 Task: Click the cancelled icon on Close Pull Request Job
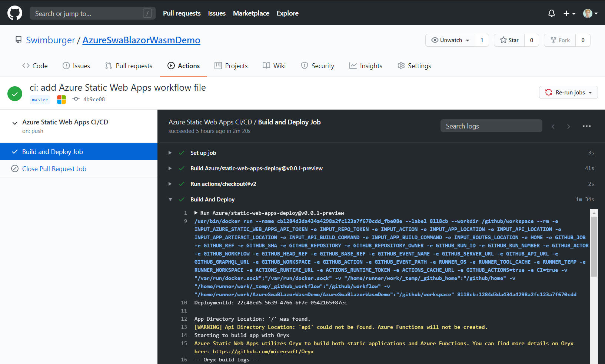click(15, 168)
